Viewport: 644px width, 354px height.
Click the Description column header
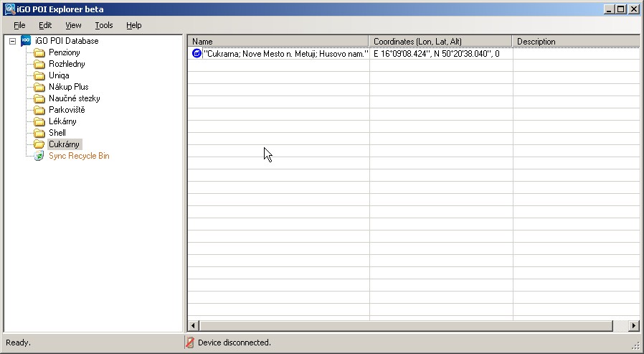(x=575, y=42)
